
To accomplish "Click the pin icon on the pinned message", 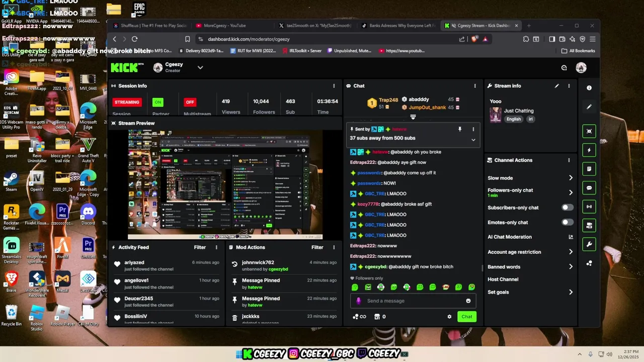I will click(460, 129).
